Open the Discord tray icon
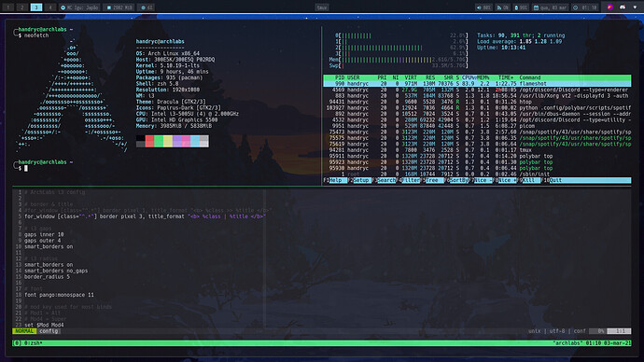This screenshot has width=644, height=362. pyautogui.click(x=623, y=7)
